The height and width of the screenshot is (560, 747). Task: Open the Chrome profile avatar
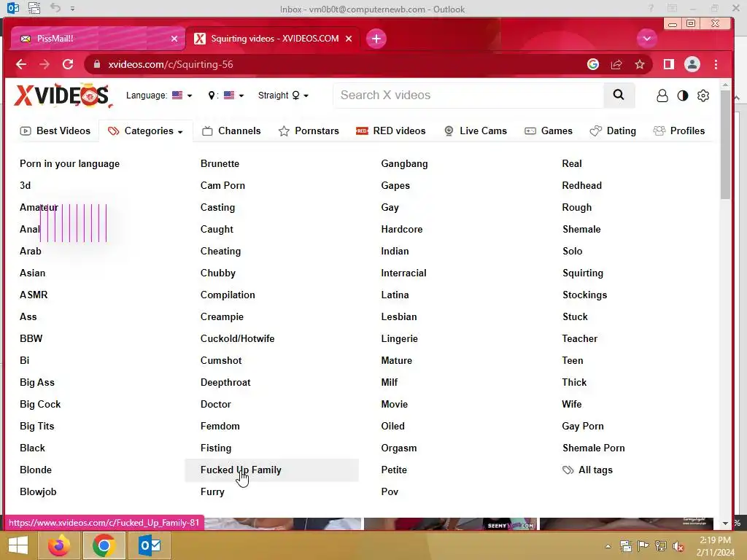pyautogui.click(x=692, y=64)
